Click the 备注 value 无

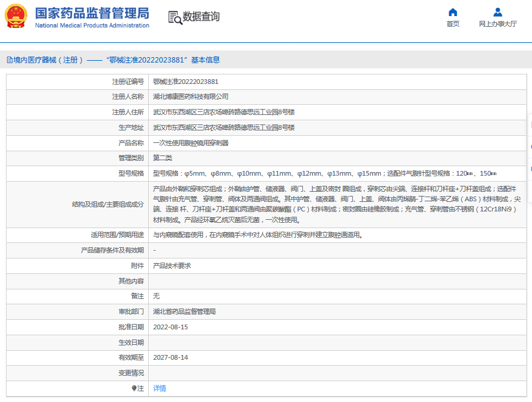point(157,296)
